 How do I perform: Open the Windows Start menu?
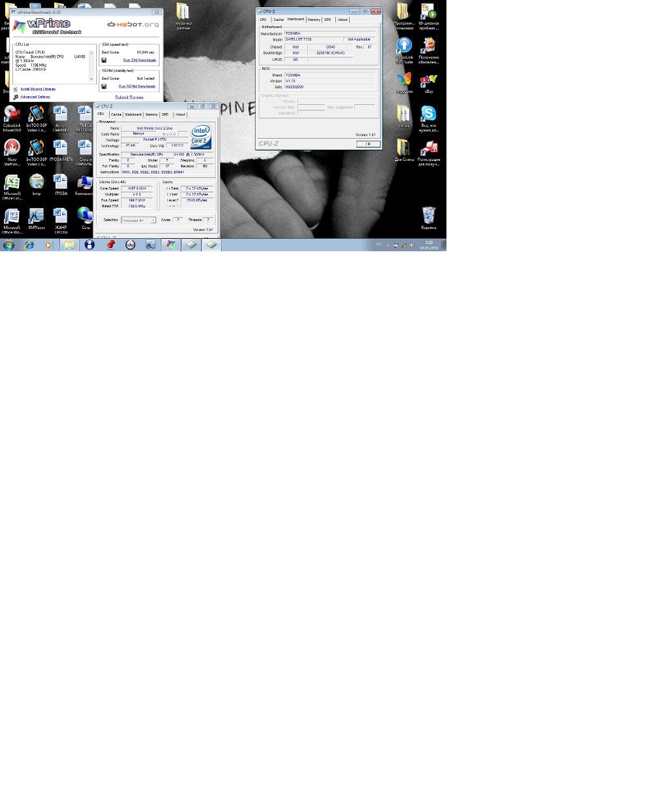pos(8,245)
